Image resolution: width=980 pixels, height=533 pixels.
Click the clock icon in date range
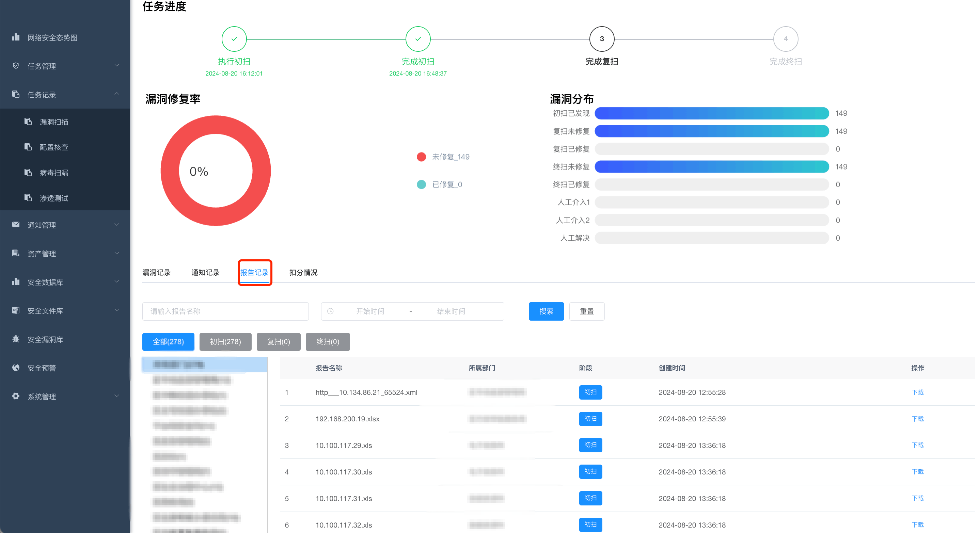coord(330,311)
